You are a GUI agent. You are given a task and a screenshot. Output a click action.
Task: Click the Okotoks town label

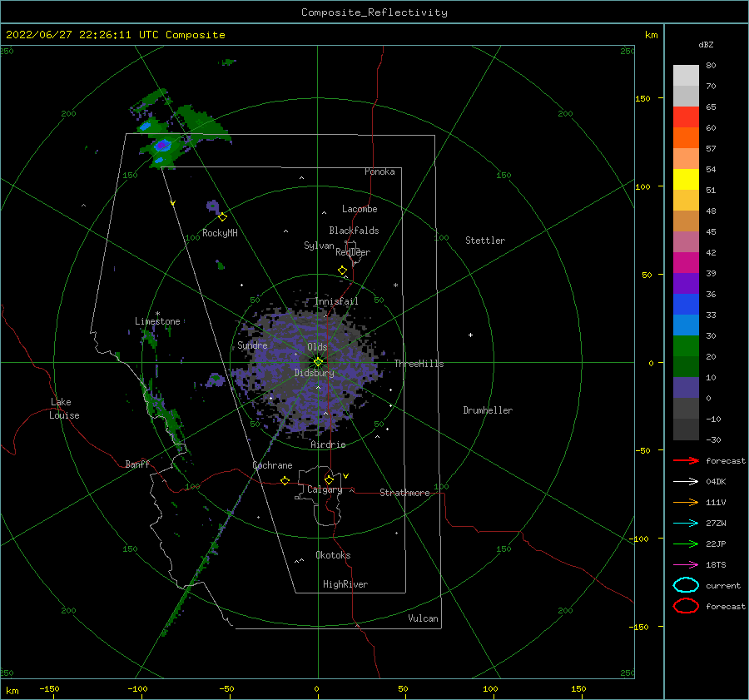333,555
